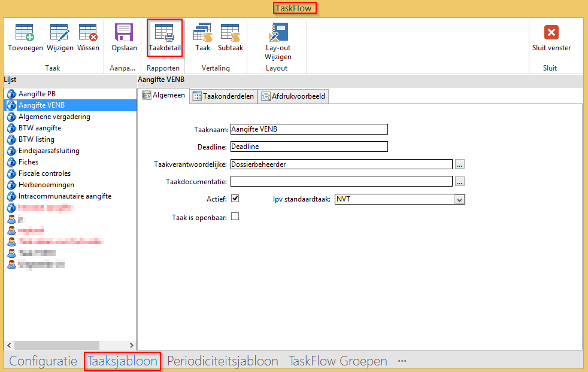Open the Configuratie section
The width and height of the screenshot is (588, 372).
(43, 361)
